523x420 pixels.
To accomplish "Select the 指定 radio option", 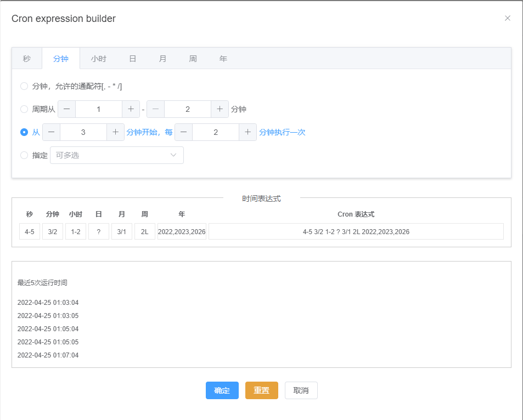I will 24,155.
